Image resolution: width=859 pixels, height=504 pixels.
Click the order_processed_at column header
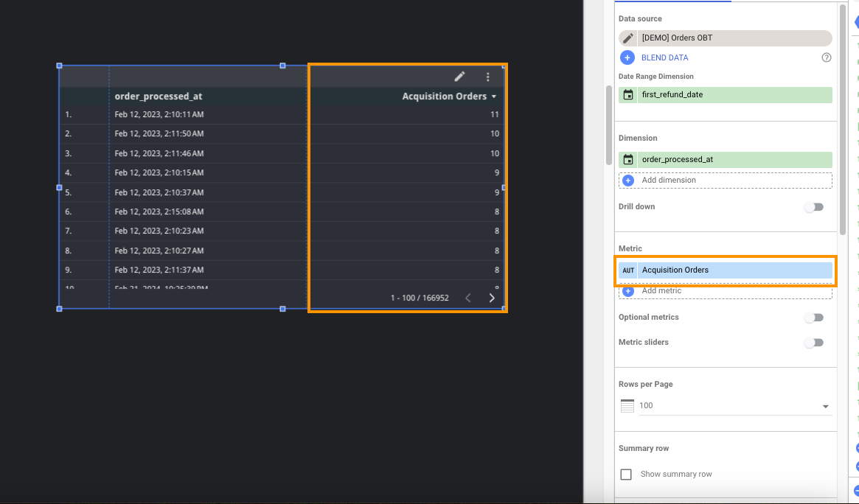click(x=159, y=97)
